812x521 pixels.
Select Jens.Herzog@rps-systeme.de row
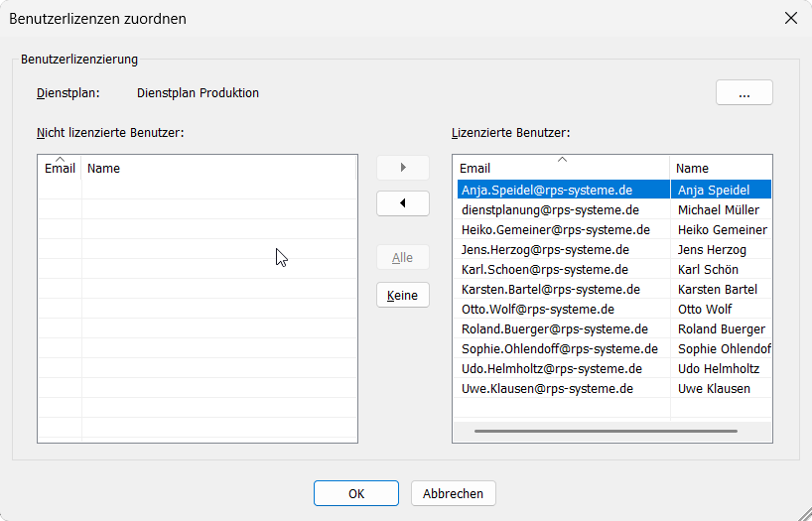click(613, 250)
